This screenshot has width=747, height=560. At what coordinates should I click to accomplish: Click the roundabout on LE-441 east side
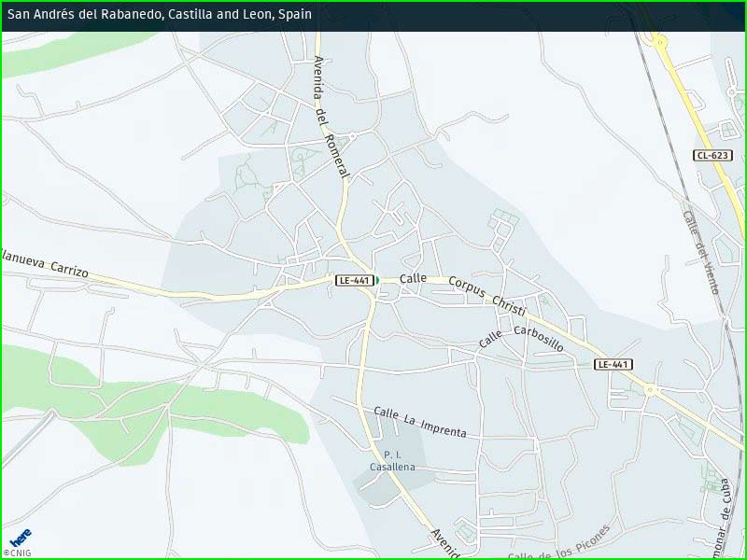[650, 389]
